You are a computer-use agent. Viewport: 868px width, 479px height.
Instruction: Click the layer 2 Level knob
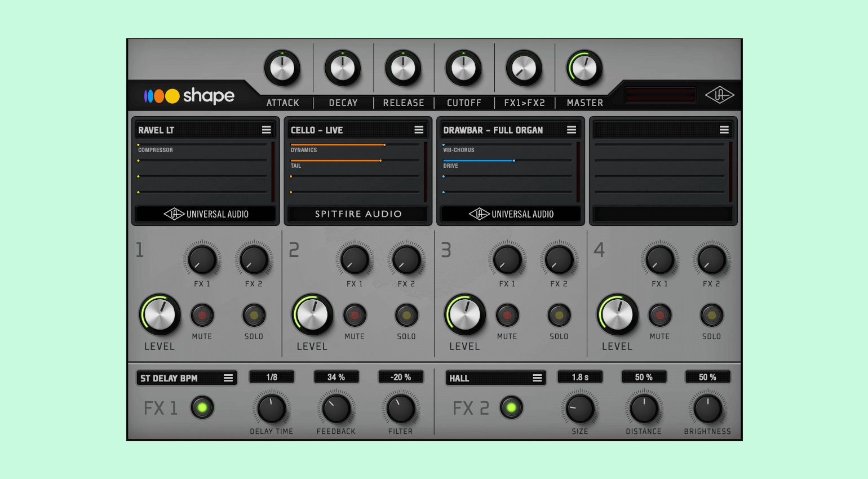(312, 314)
